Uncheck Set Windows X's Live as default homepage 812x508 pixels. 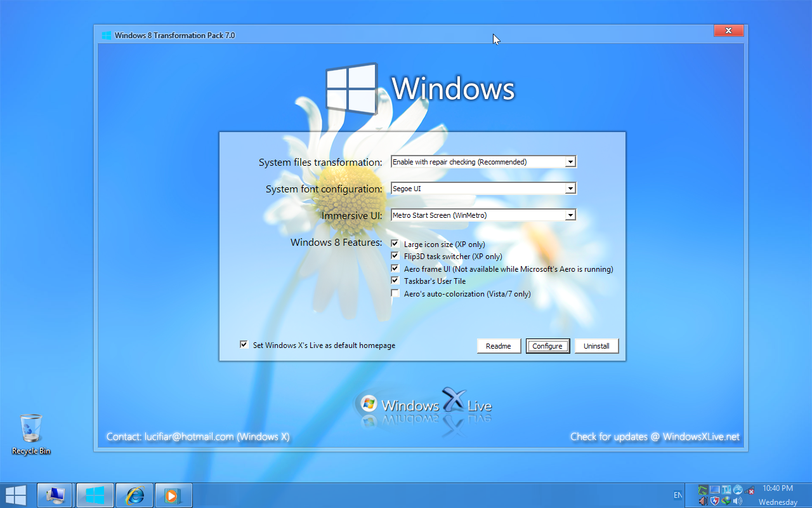coord(244,345)
